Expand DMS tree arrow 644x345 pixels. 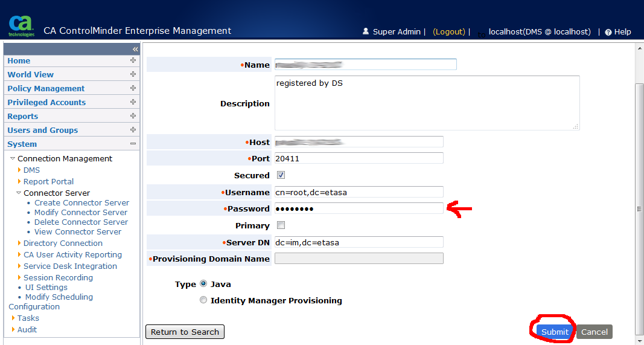click(19, 170)
